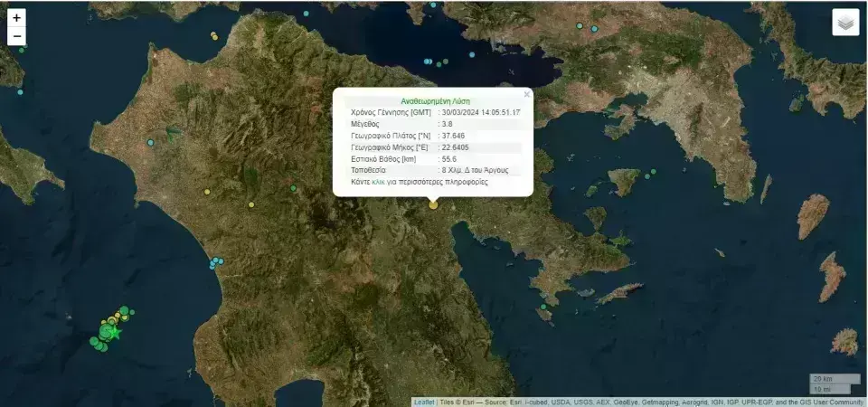The width and height of the screenshot is (868, 407).
Task: Click the lone green marker in far-right sea
Action: coord(720,252)
